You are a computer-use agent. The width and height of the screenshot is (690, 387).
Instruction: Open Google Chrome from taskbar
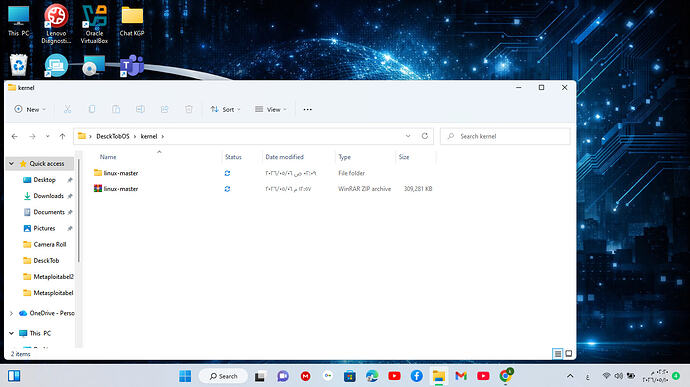(x=505, y=376)
